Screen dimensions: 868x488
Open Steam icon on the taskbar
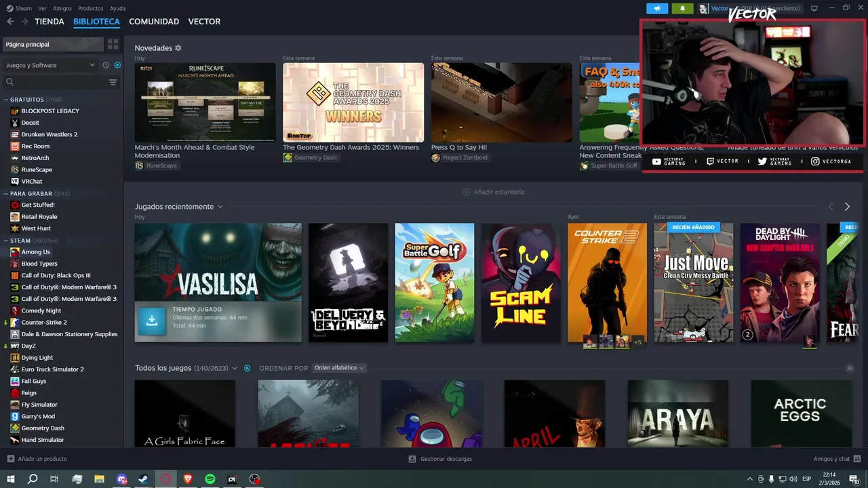pyautogui.click(x=144, y=479)
